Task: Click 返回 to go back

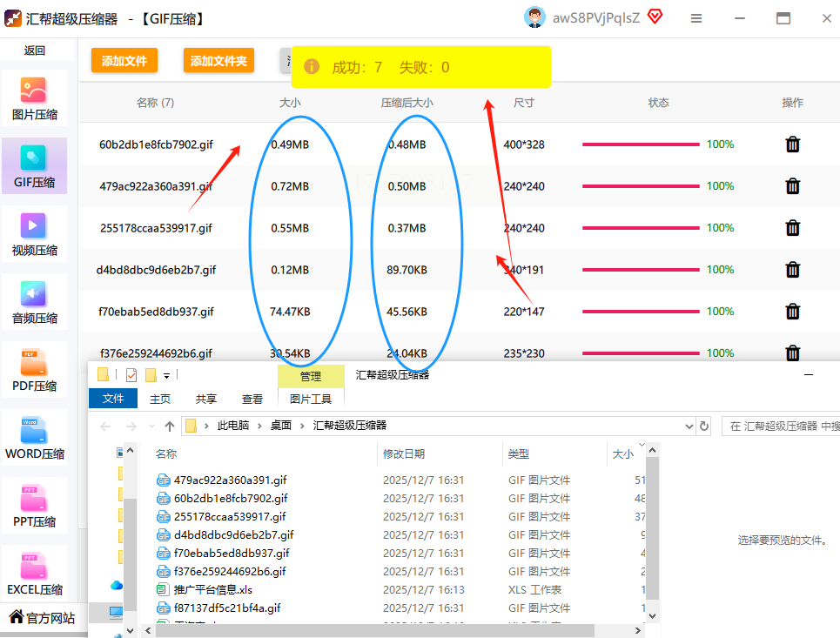Action: (34, 50)
